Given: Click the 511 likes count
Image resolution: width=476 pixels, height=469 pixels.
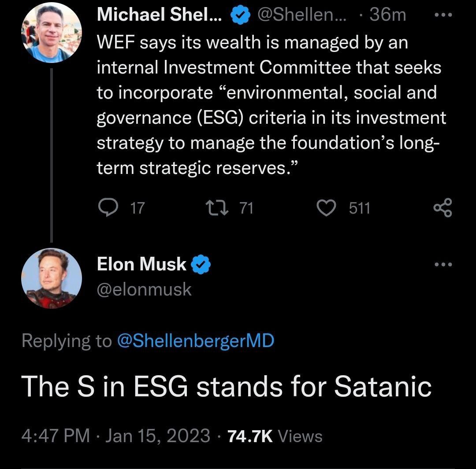Looking at the screenshot, I should pyautogui.click(x=360, y=208).
